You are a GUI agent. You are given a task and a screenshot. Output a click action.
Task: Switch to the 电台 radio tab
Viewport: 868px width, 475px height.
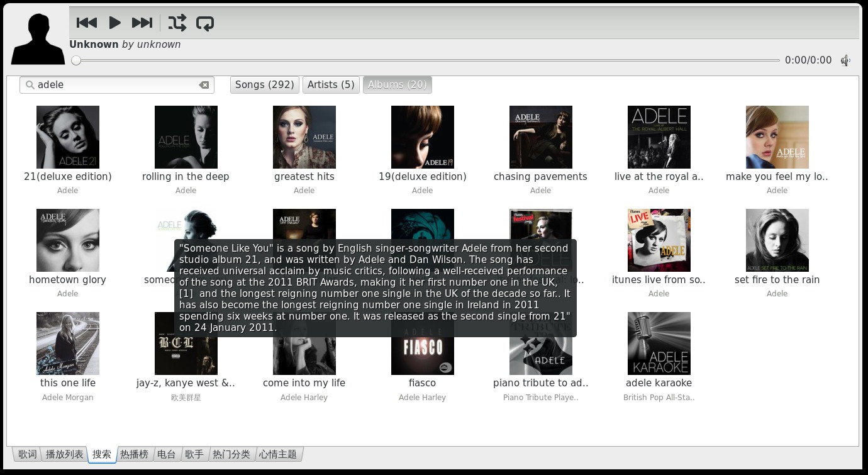[167, 454]
